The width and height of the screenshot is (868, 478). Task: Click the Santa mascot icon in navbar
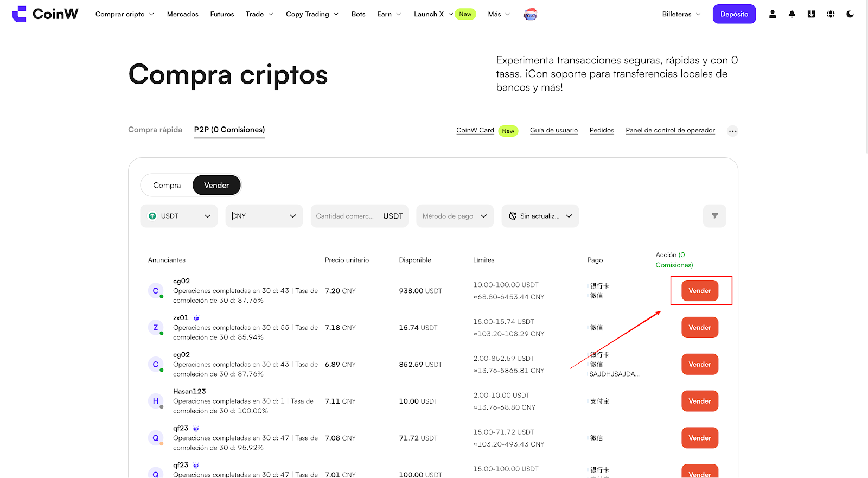click(x=530, y=15)
